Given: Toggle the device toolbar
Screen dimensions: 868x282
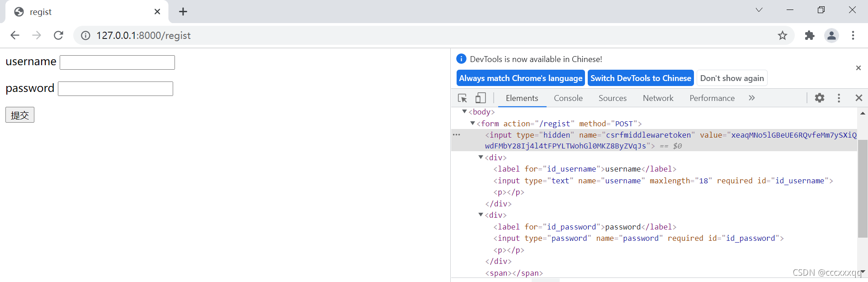Looking at the screenshot, I should [x=481, y=98].
